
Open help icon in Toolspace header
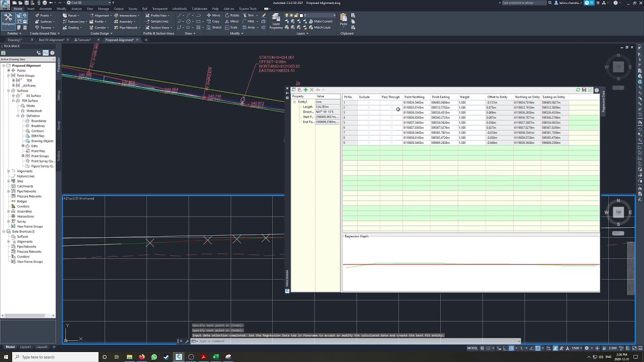click(52, 52)
